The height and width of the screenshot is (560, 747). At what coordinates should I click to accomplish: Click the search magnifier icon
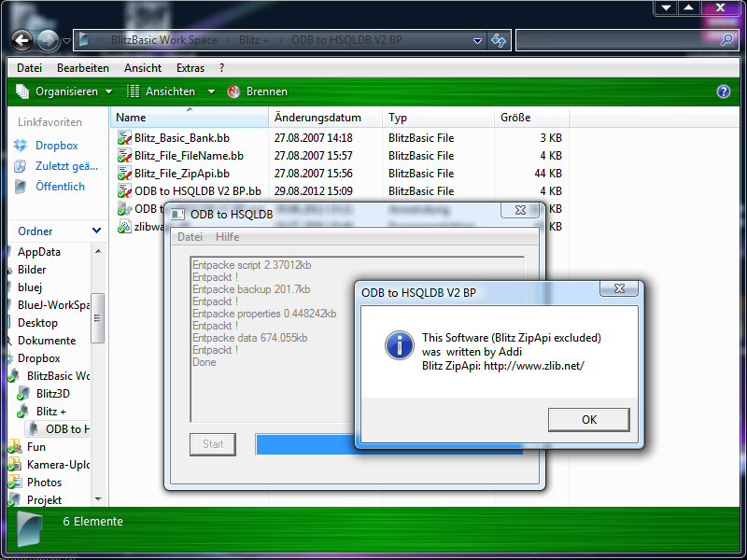tap(726, 40)
